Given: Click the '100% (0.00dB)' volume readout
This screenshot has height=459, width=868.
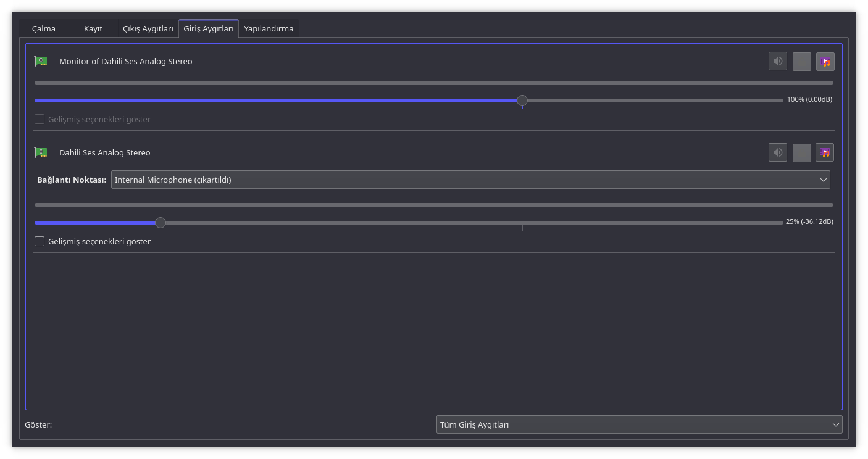Looking at the screenshot, I should [809, 99].
